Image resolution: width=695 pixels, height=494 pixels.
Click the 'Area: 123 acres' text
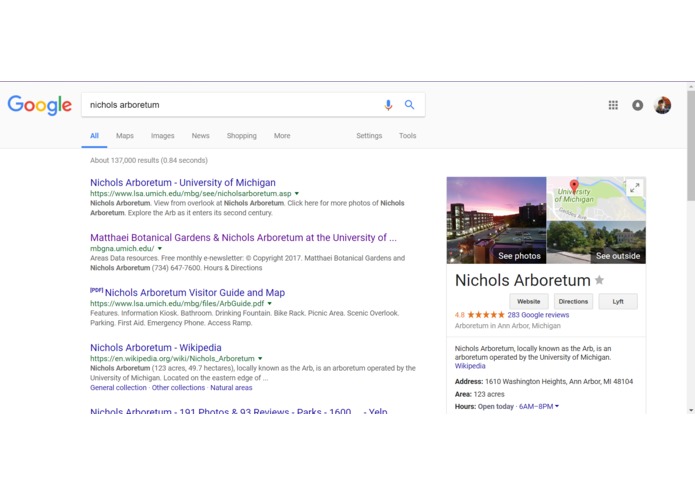[x=480, y=394]
